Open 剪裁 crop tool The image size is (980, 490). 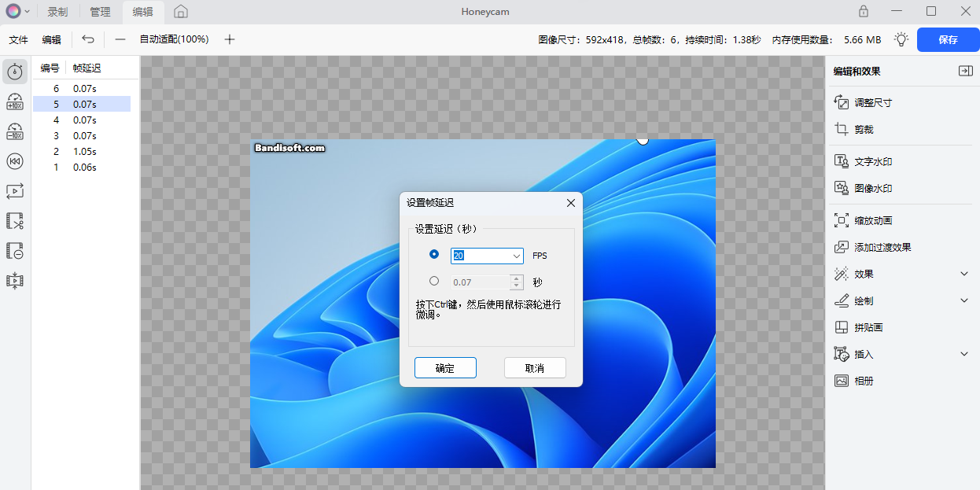click(x=854, y=130)
